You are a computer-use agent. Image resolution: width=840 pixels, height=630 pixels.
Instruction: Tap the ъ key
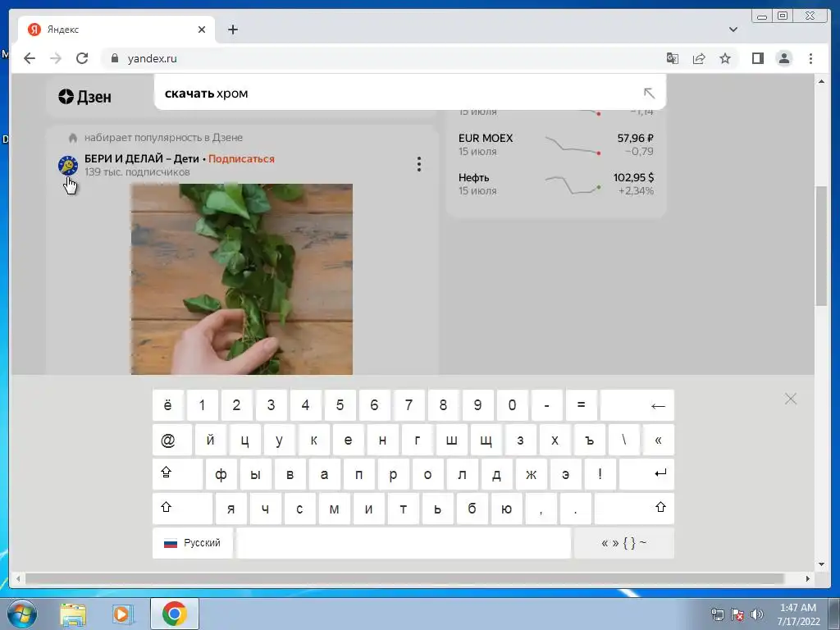point(589,440)
